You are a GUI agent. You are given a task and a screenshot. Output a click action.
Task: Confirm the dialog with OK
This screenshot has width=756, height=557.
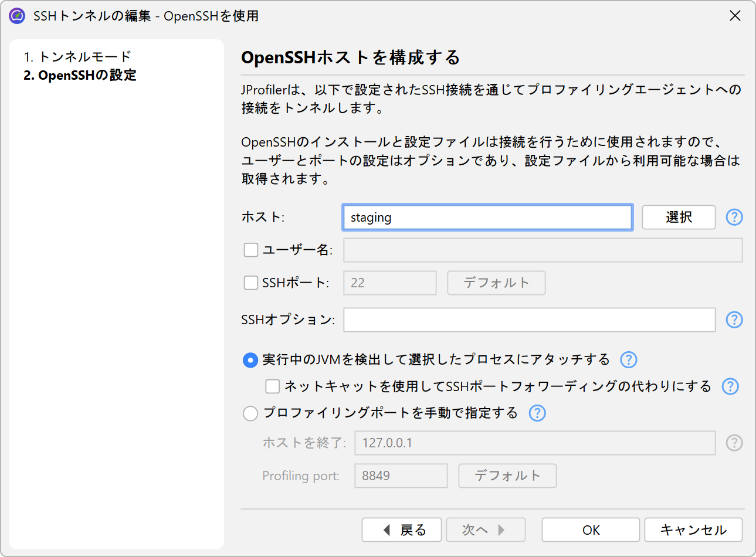click(x=590, y=530)
